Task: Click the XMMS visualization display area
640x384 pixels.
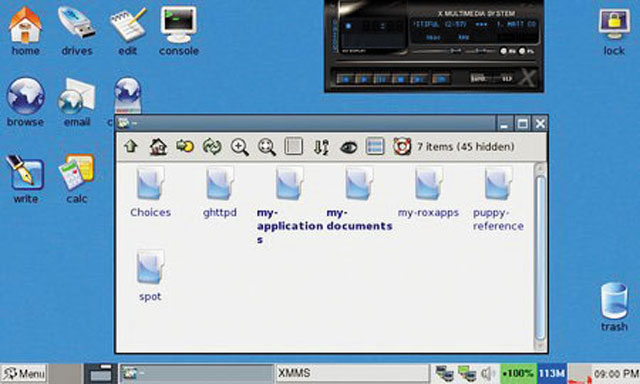Action: point(372,41)
